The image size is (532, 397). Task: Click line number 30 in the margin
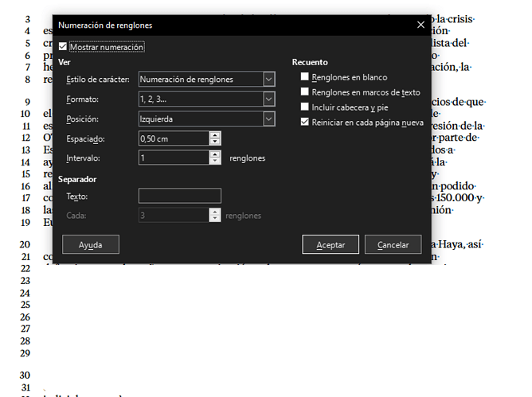[25, 375]
